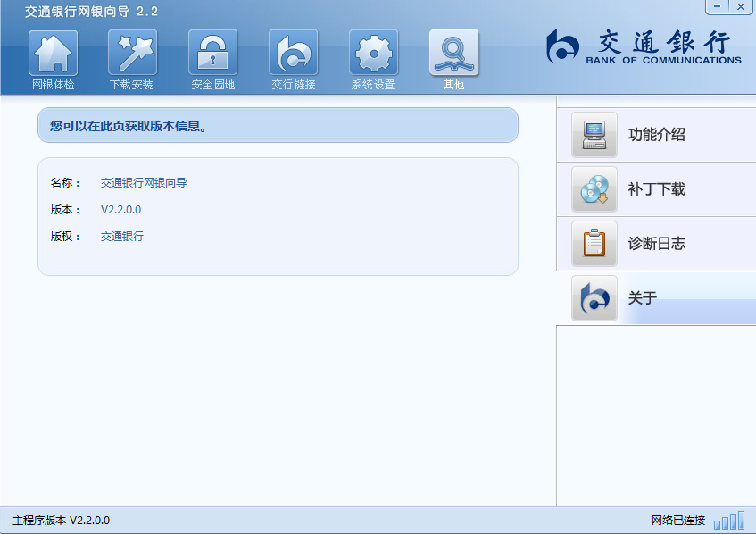Open the 网银体检 home icon

coord(53,53)
